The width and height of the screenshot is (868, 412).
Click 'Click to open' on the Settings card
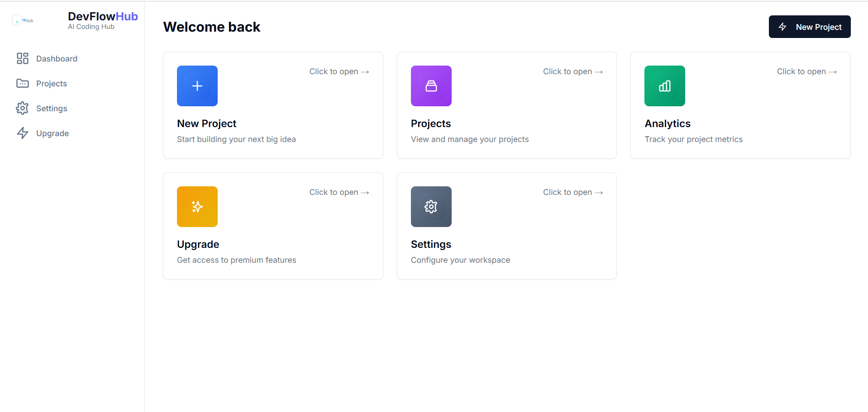[x=572, y=192]
